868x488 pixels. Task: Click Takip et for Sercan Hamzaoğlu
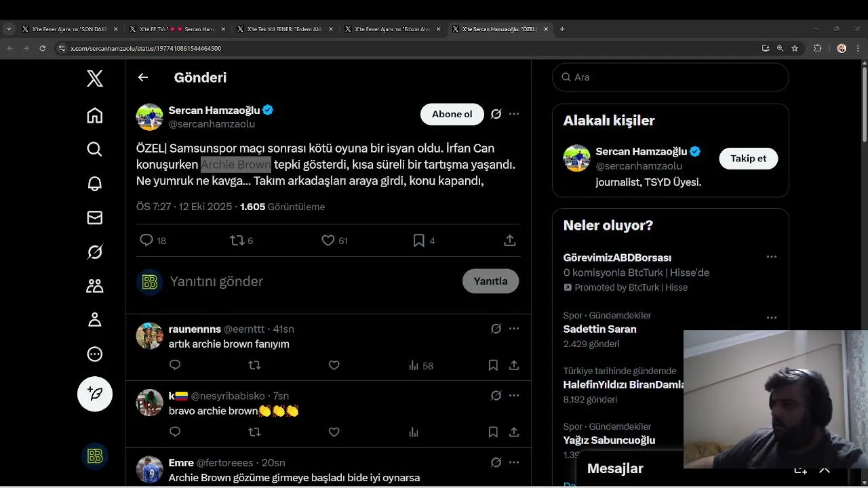tap(749, 159)
